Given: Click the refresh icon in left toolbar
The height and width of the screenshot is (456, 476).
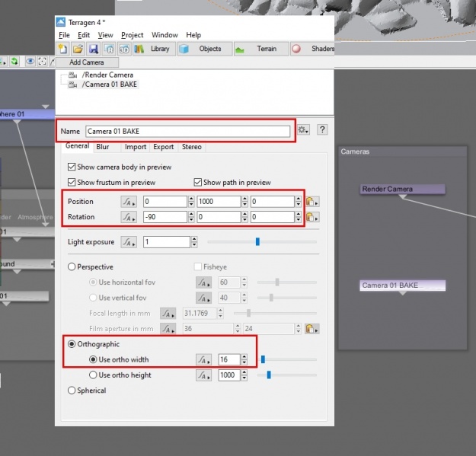Looking at the screenshot, I should point(14,62).
